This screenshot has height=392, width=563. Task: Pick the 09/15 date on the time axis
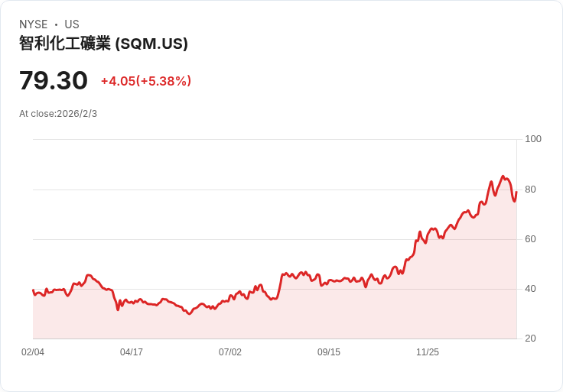(x=329, y=352)
